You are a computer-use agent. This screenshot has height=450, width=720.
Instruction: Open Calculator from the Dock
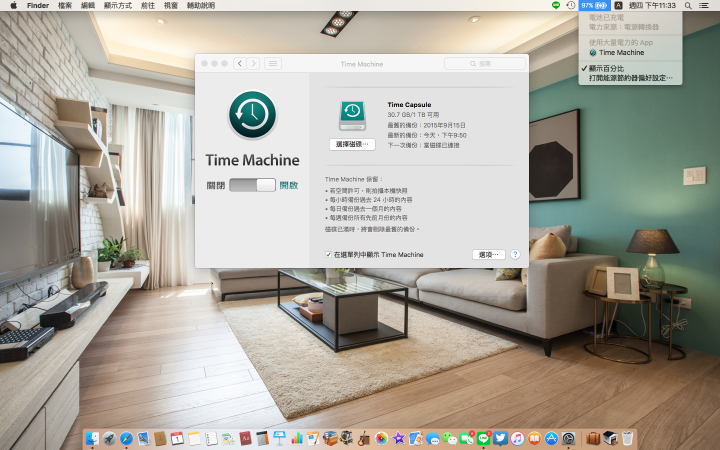[x=262, y=439]
